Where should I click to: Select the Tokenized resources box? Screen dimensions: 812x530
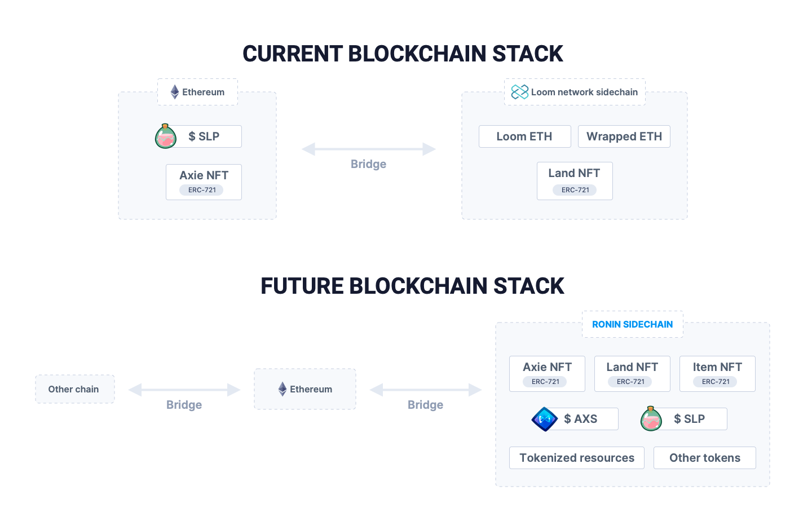click(576, 458)
